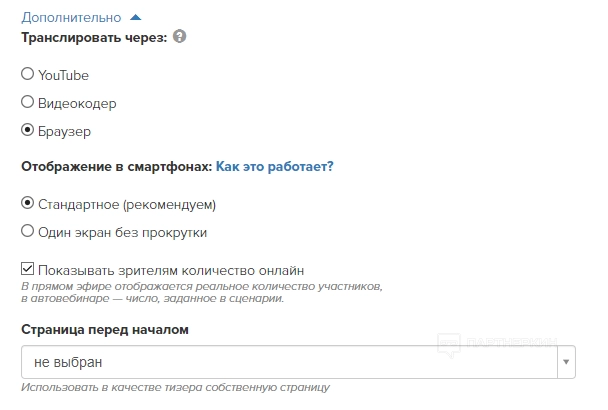Click the dropdown arrow for start page

[x=567, y=362]
